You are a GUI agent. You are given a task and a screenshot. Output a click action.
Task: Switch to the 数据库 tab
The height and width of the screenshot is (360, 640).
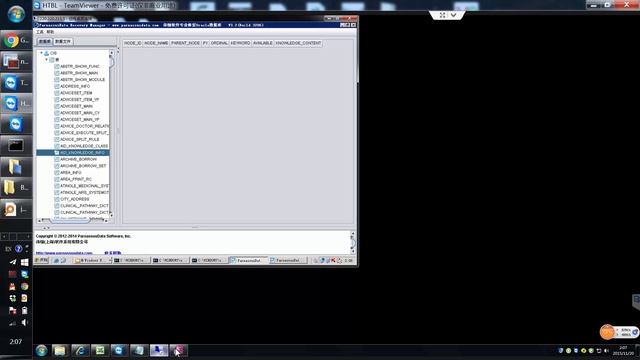(x=44, y=42)
